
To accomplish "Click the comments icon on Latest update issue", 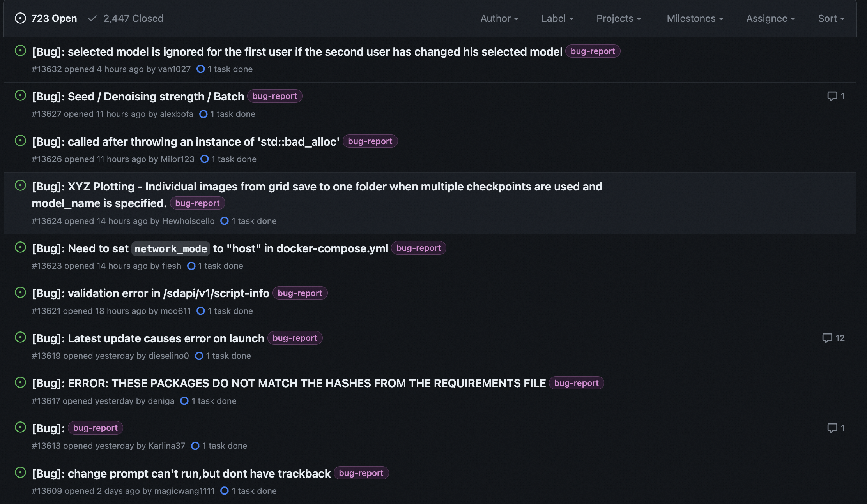I will (827, 338).
